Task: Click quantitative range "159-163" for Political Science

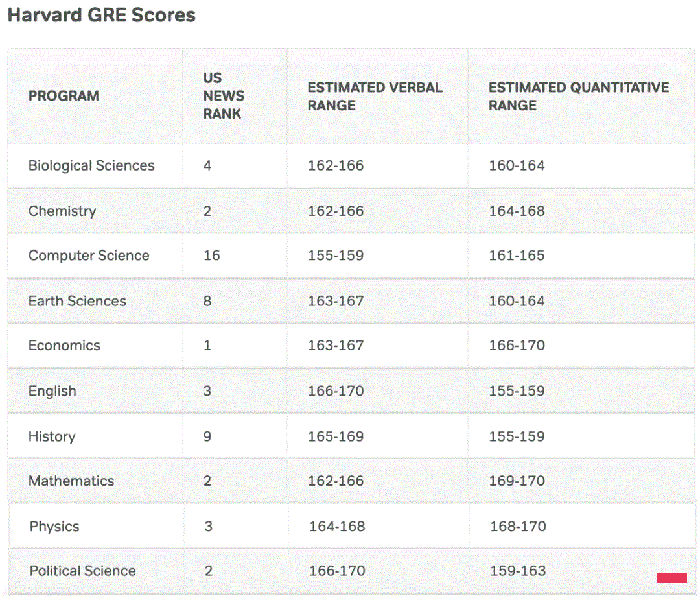Action: pyautogui.click(x=518, y=571)
